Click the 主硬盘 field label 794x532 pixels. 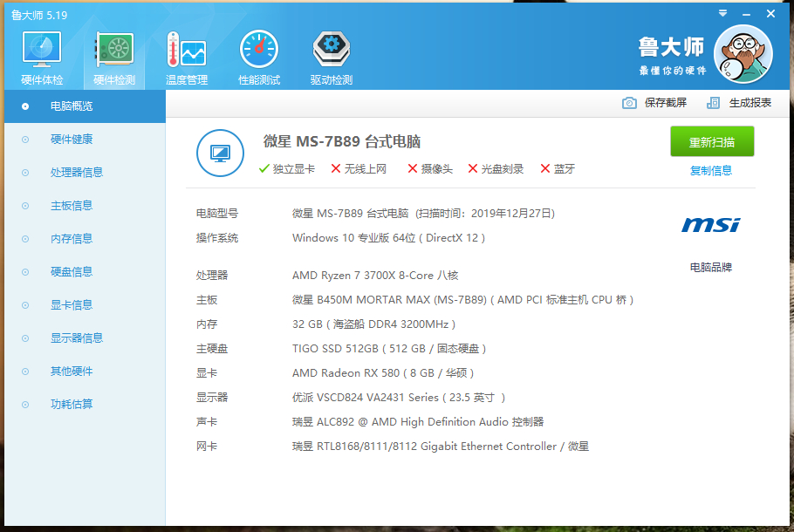click(212, 348)
